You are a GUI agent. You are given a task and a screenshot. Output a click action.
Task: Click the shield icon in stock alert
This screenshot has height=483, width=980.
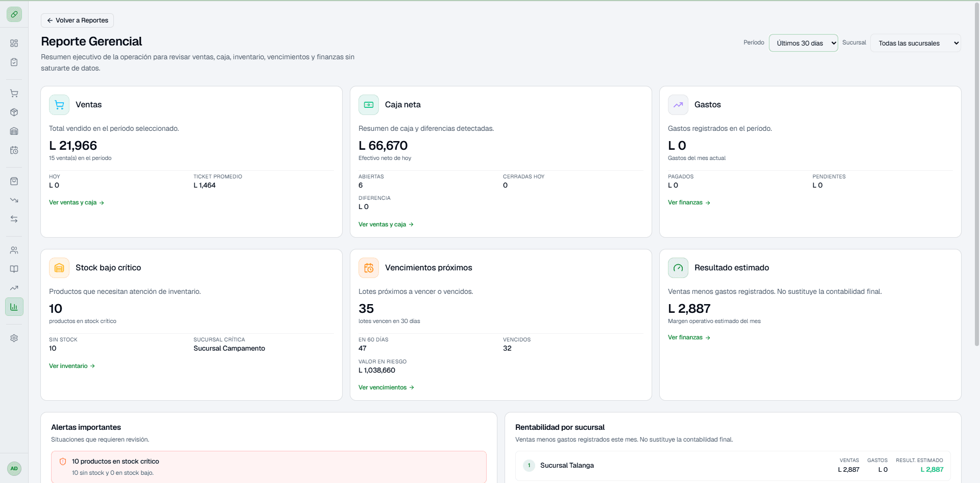click(63, 462)
